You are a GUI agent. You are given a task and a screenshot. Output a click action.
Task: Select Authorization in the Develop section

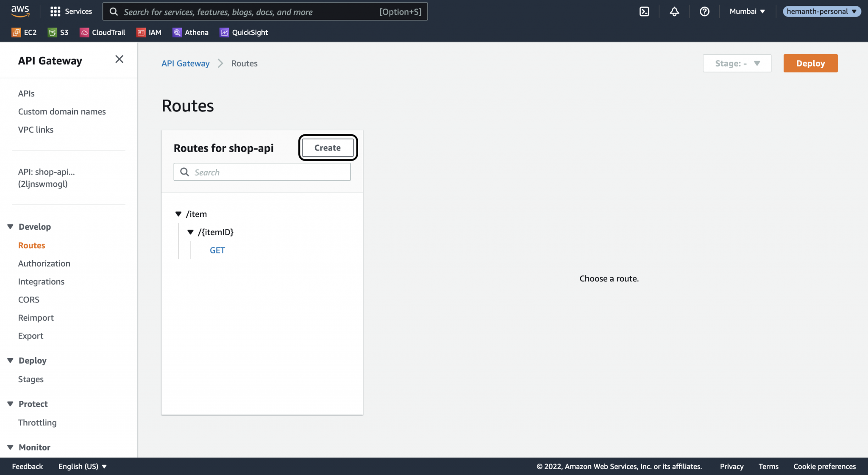(44, 263)
